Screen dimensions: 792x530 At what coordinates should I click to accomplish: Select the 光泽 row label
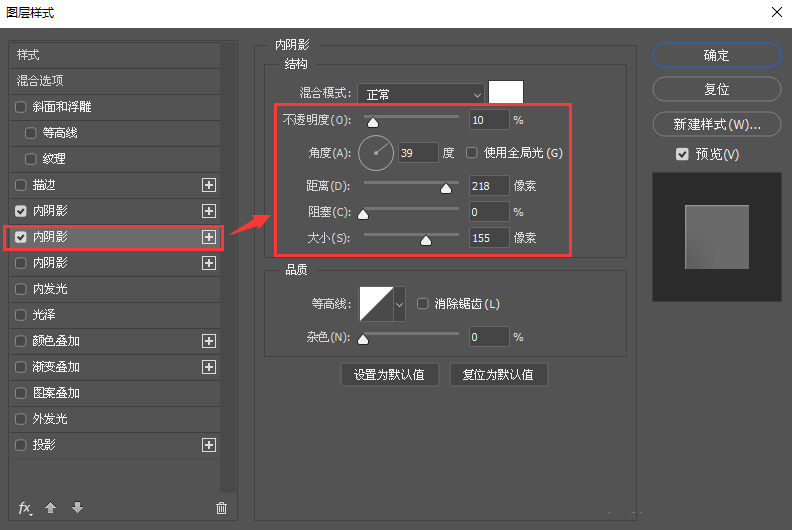pyautogui.click(x=44, y=315)
